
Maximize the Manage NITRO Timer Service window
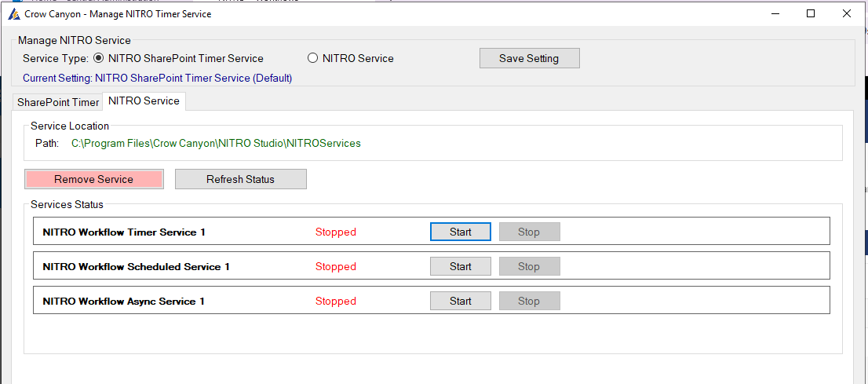[x=811, y=14]
